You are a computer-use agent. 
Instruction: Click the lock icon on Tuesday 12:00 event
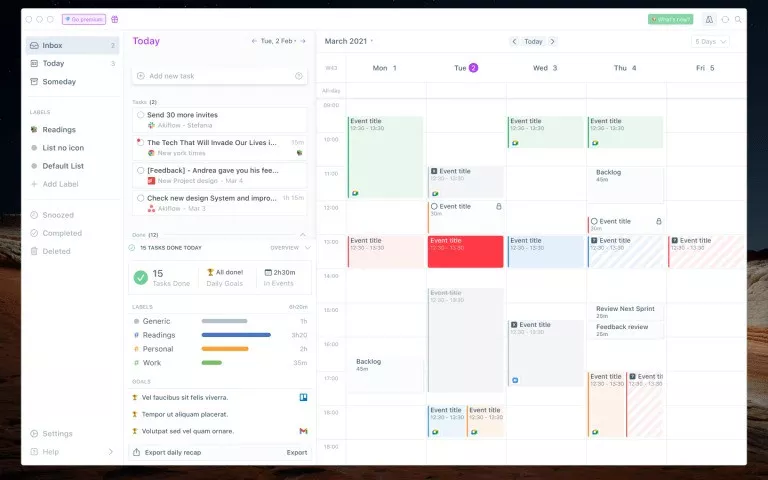[499, 207]
